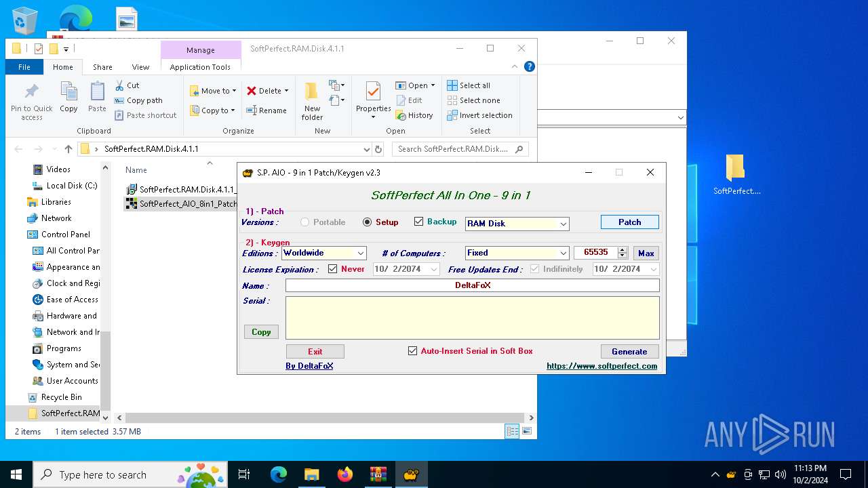Click the Max button

pyautogui.click(x=646, y=253)
